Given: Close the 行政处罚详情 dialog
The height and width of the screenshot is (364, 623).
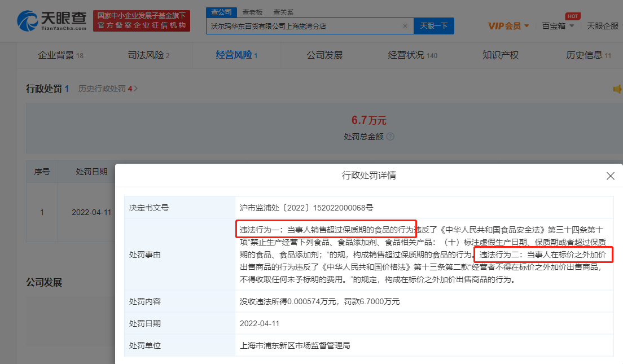Looking at the screenshot, I should (x=611, y=176).
